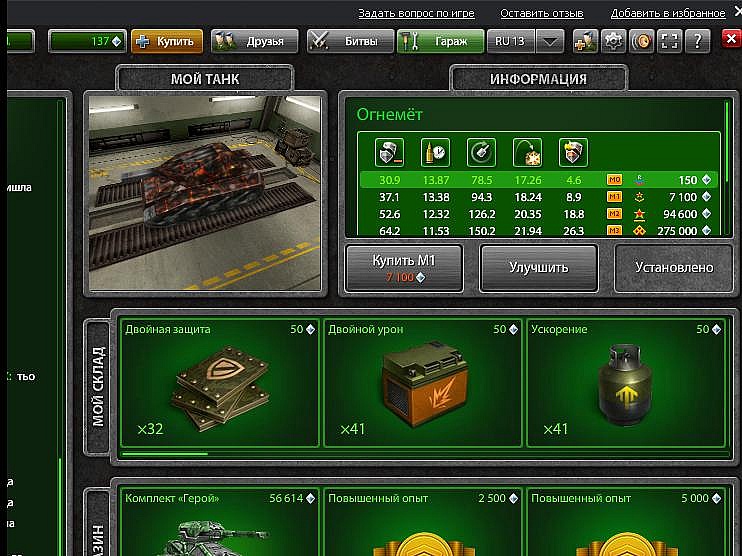Viewport: 742px width, 556px height.
Task: Click the crystal balance field showing 137
Action: point(88,41)
